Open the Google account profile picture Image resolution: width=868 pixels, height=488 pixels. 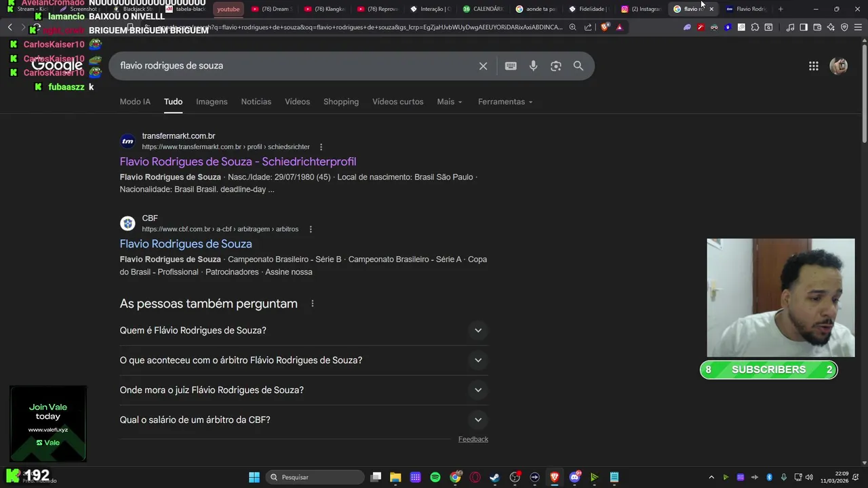click(839, 66)
